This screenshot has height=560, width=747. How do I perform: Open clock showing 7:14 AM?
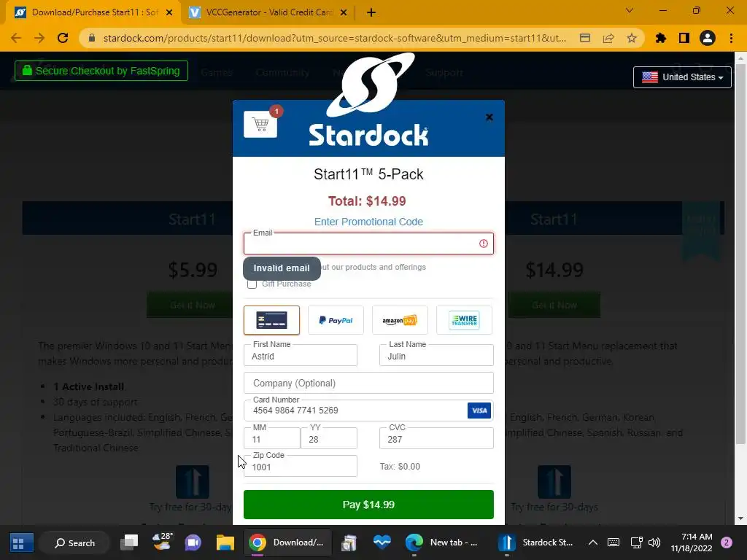click(x=692, y=542)
